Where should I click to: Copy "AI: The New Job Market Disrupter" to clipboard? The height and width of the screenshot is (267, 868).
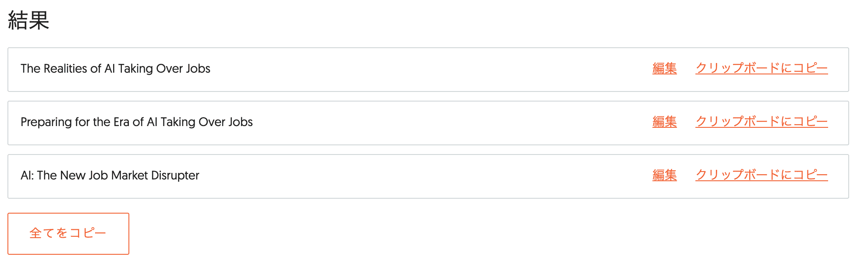tap(761, 175)
